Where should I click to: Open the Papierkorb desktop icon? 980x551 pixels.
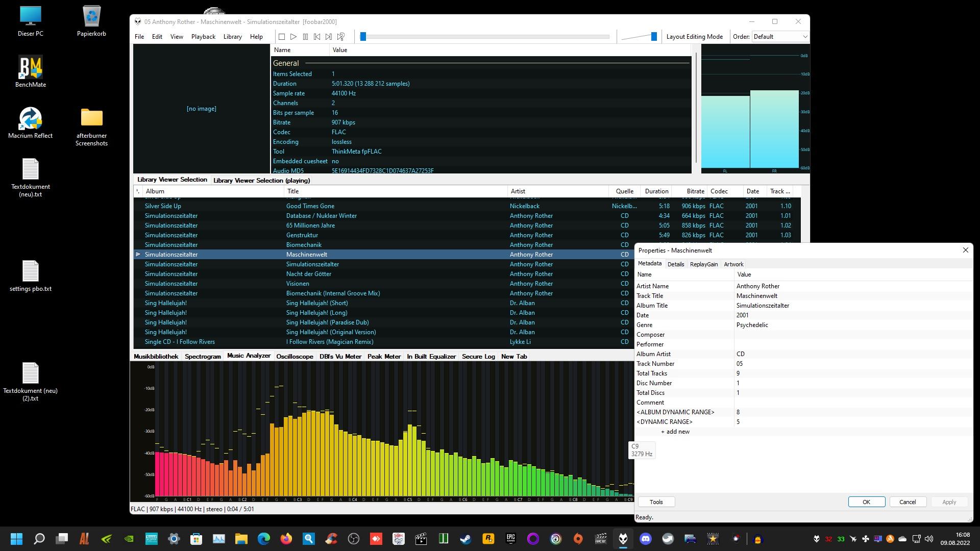91,21
